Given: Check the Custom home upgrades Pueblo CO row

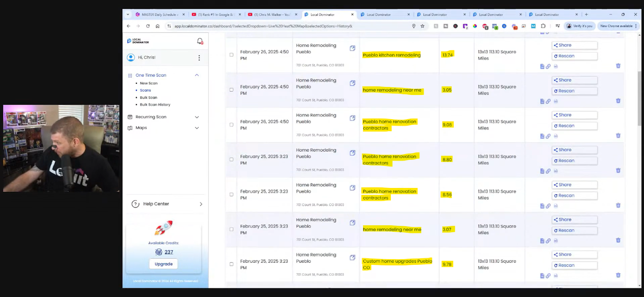Looking at the screenshot, I should pyautogui.click(x=231, y=264).
